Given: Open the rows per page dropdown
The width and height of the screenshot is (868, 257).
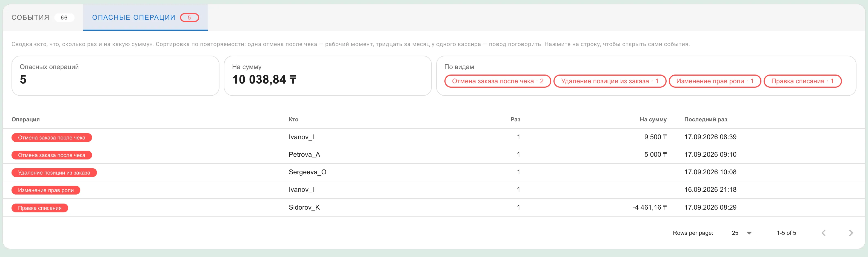Looking at the screenshot, I should click(x=744, y=233).
